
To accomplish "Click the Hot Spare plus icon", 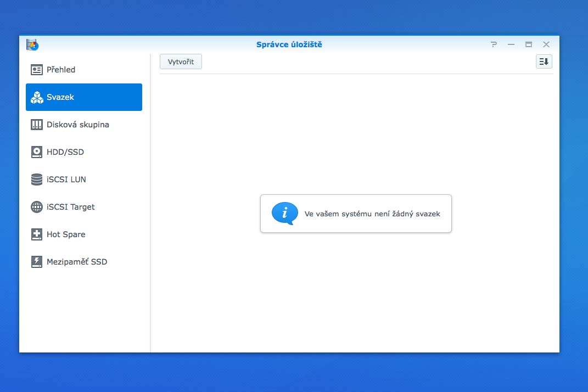I will [x=37, y=234].
